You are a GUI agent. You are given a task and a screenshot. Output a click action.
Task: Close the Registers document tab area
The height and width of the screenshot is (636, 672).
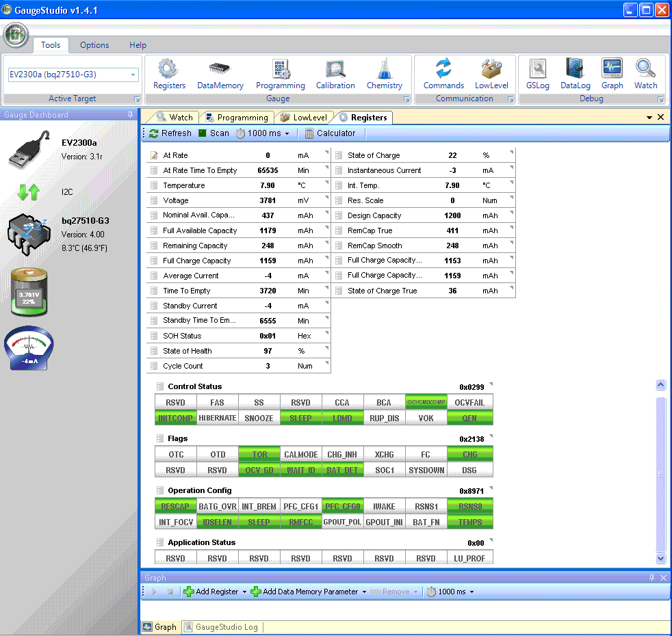pyautogui.click(x=661, y=117)
